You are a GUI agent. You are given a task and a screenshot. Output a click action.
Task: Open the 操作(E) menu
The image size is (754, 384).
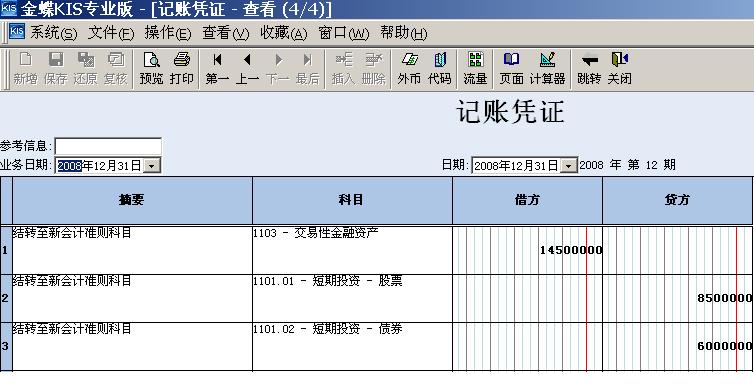pos(168,33)
